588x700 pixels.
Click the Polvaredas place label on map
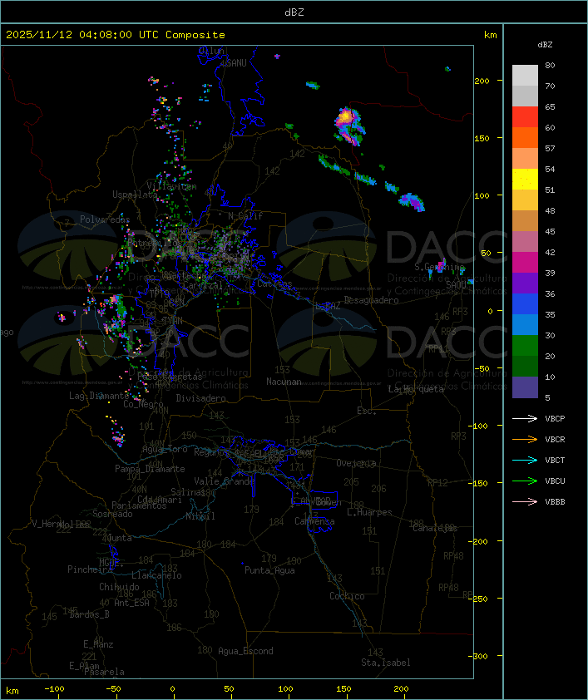105,219
